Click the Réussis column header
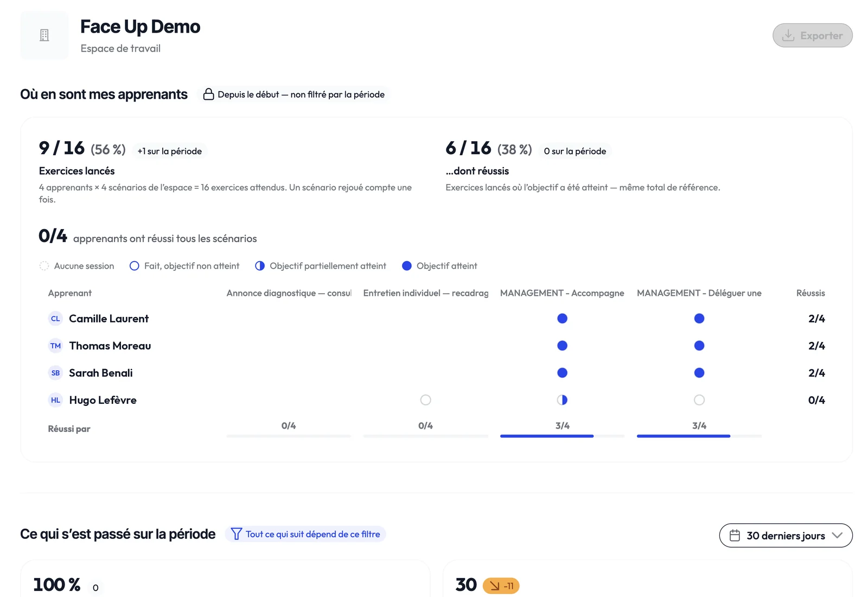The image size is (868, 597). 810,293
